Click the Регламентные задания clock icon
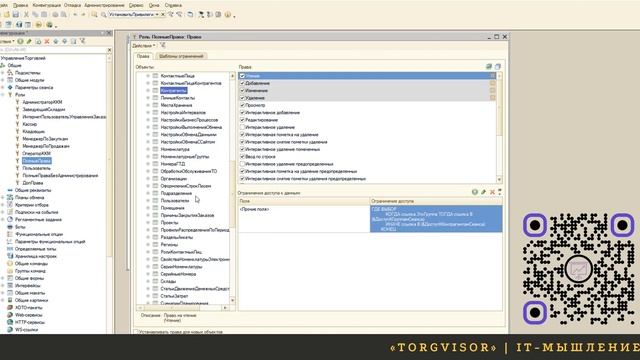Viewport: 640px width, 360px height. (10, 219)
